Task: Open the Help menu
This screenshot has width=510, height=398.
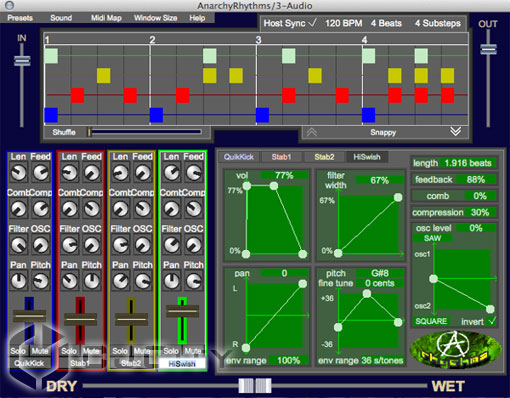Action: 197,18
